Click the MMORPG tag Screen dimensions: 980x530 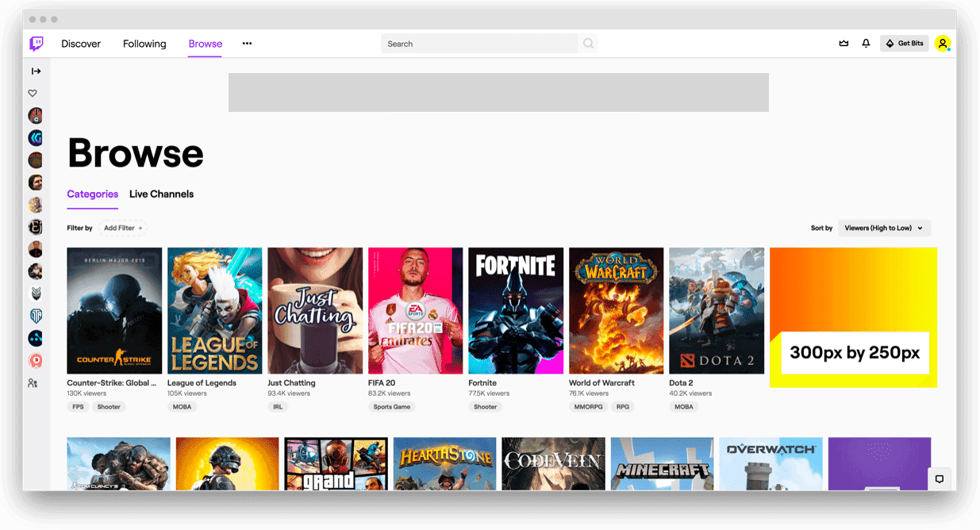click(589, 407)
